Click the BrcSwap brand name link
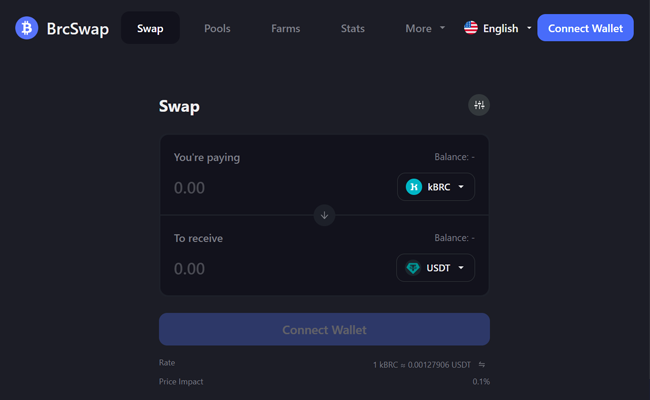650x400 pixels. point(78,29)
